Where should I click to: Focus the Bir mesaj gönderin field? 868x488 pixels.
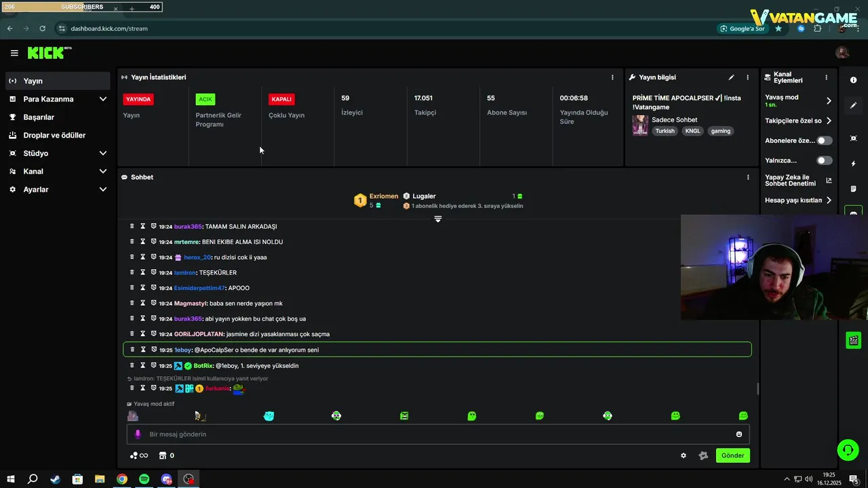pyautogui.click(x=438, y=434)
